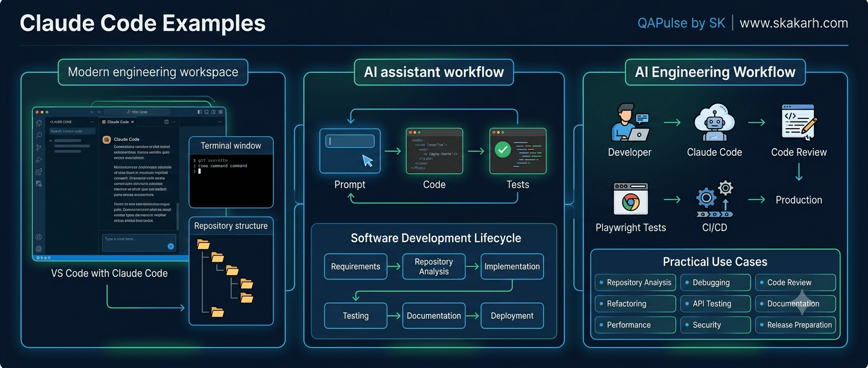Open the Manage gear icon in activity bar

pyautogui.click(x=39, y=249)
